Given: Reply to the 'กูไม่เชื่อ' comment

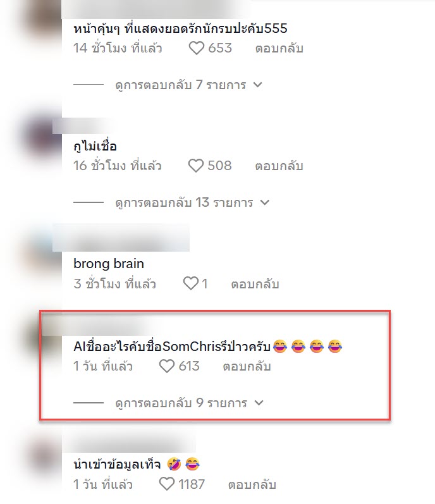Looking at the screenshot, I should [x=279, y=166].
